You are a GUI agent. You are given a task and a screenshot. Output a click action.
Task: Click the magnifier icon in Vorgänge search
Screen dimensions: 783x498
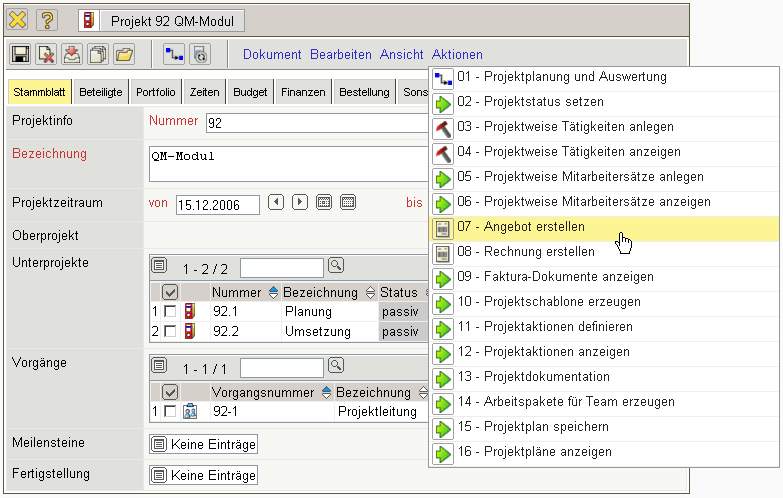pyautogui.click(x=336, y=365)
